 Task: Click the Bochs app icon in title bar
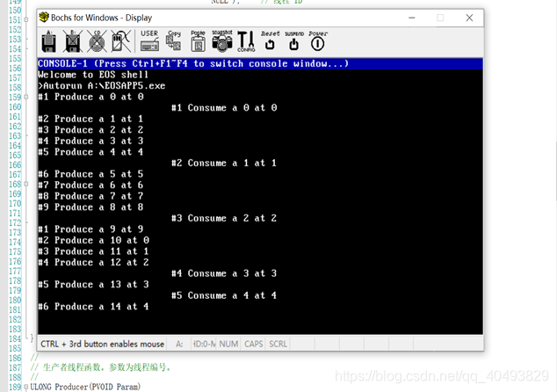pos(44,17)
